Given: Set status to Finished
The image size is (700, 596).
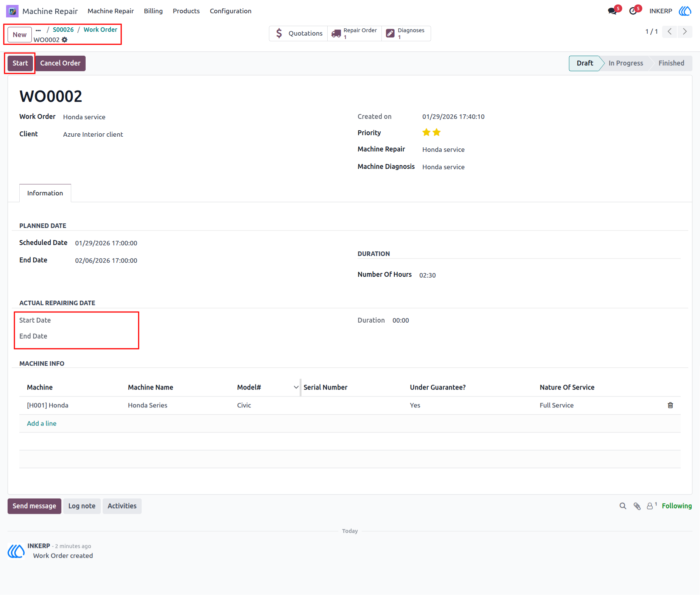Looking at the screenshot, I should click(671, 63).
